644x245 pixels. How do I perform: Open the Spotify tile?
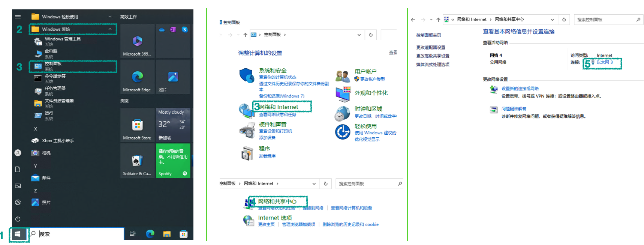(x=173, y=161)
